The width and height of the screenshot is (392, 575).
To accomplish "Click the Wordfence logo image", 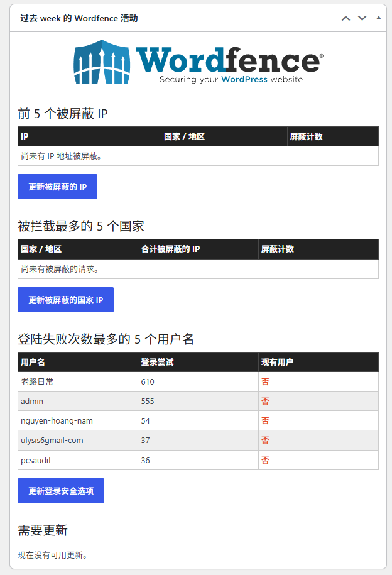I will click(199, 62).
